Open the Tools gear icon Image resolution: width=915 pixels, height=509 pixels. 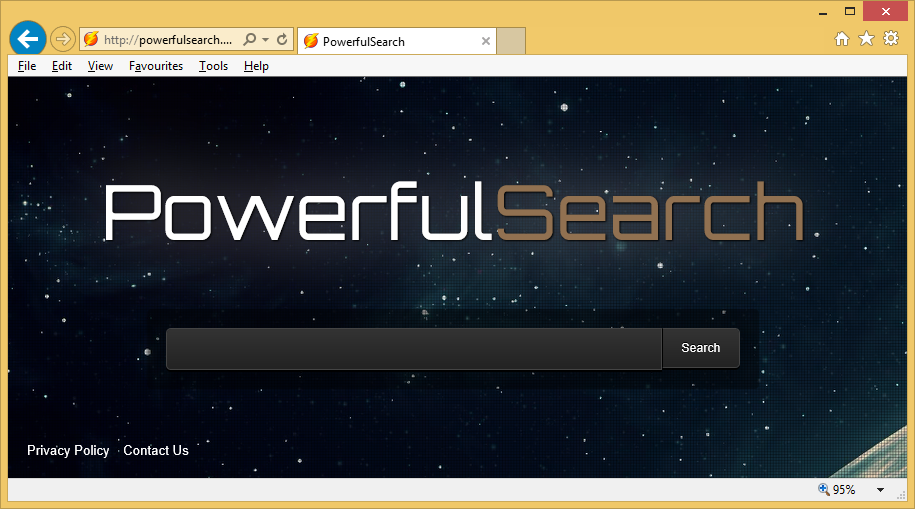pos(890,39)
